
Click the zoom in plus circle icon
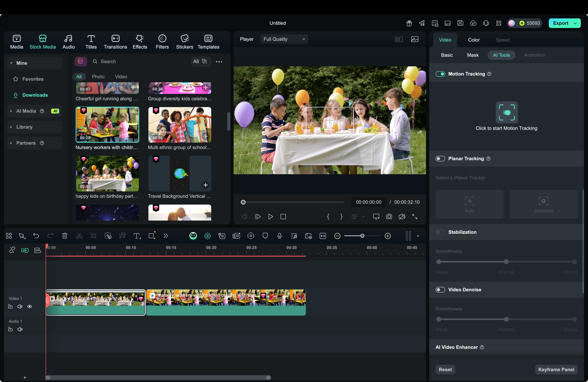[x=388, y=236]
